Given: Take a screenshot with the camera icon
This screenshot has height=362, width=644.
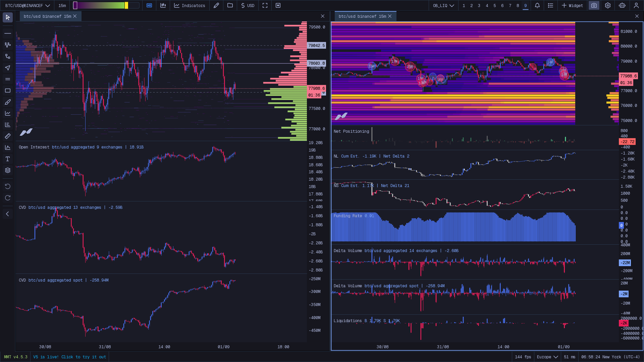Looking at the screenshot, I should [x=594, y=5].
